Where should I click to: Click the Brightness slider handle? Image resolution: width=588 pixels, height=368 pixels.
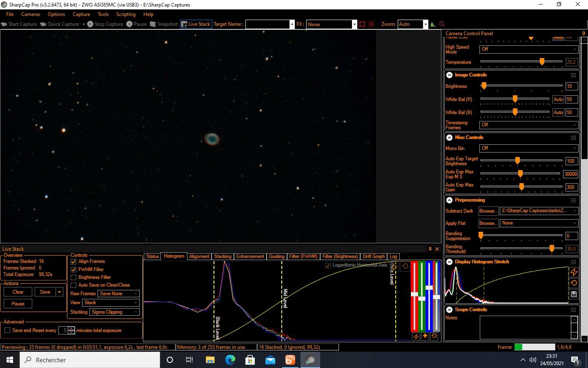(484, 86)
